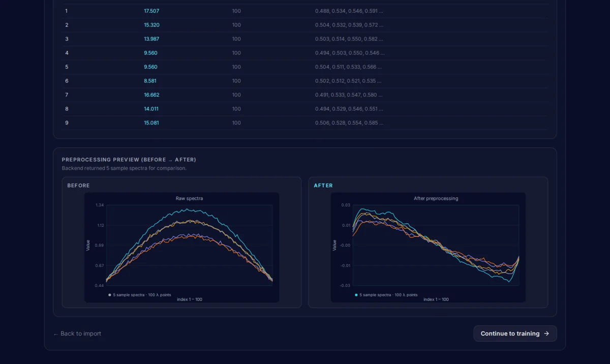Click legend dot in After preprocessing chart
Viewport: 610px width, 364px height.
356,295
